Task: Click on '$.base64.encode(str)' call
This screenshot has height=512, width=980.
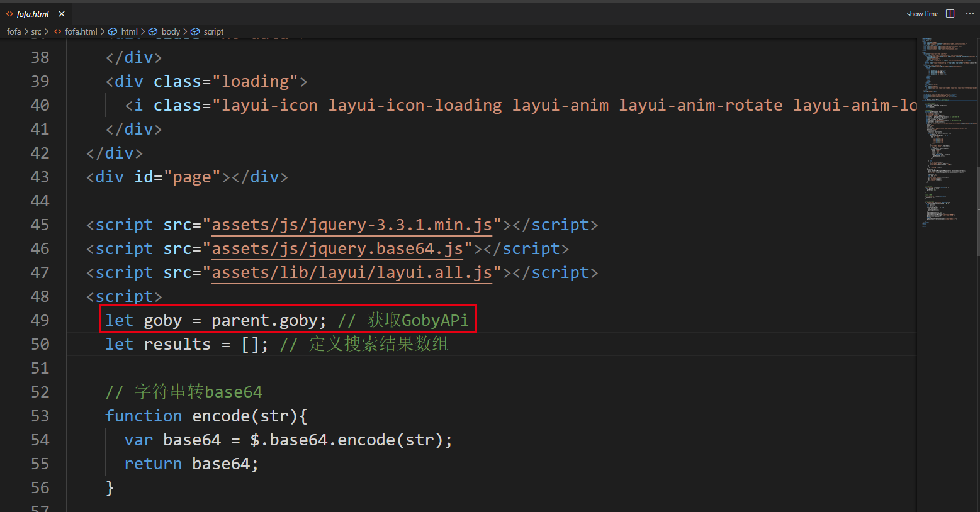Action: (346, 440)
